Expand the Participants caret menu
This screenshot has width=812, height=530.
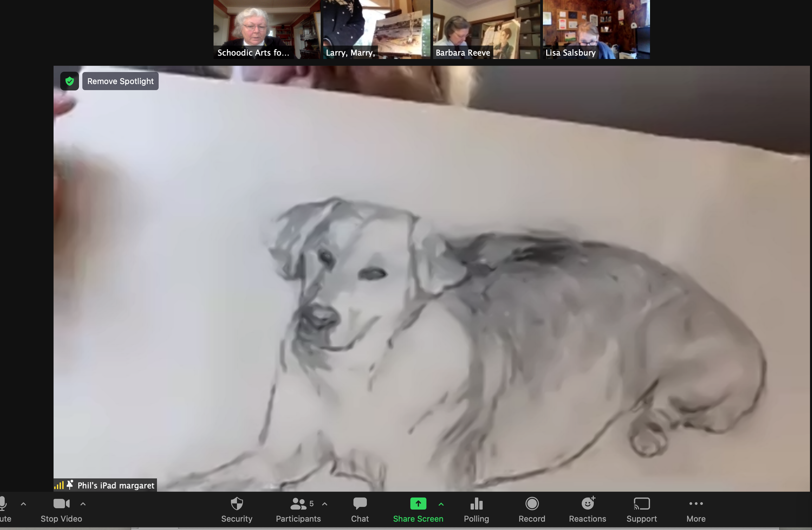click(324, 504)
